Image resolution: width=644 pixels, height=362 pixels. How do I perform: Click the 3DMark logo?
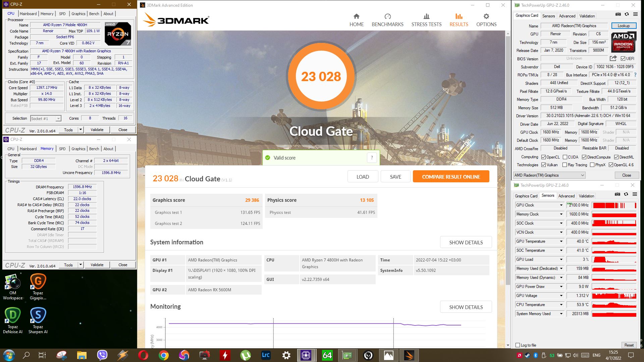[176, 20]
